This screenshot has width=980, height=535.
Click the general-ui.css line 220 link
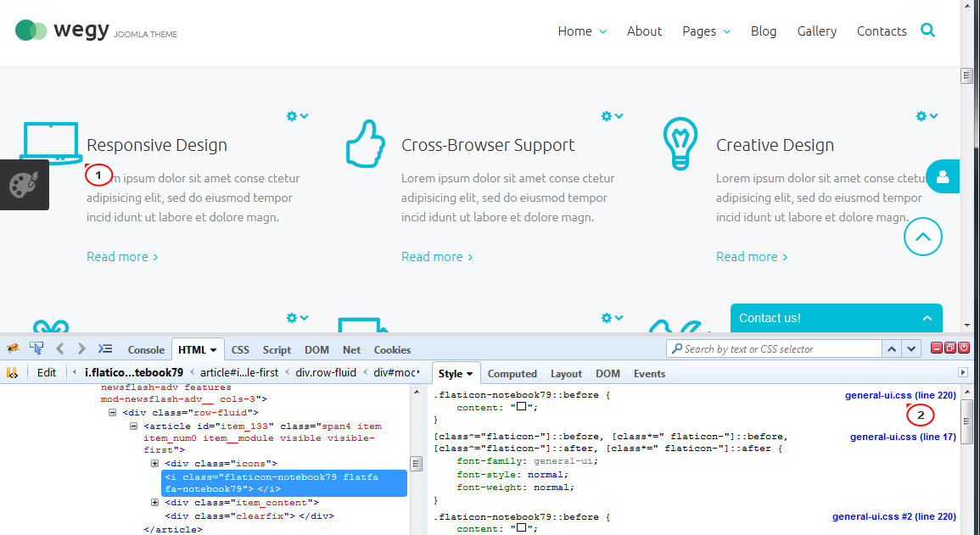point(899,394)
